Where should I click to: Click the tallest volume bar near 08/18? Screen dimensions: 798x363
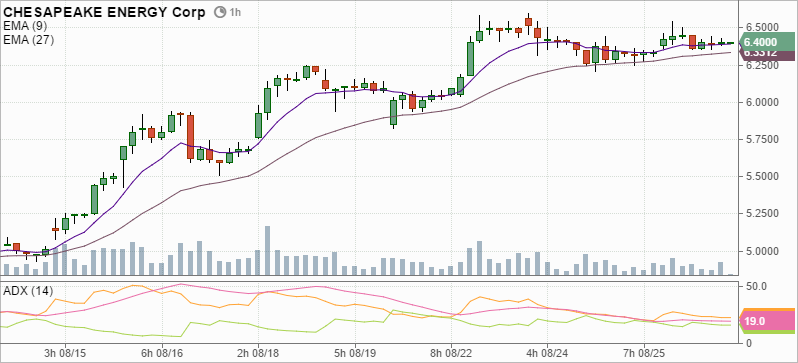click(267, 250)
